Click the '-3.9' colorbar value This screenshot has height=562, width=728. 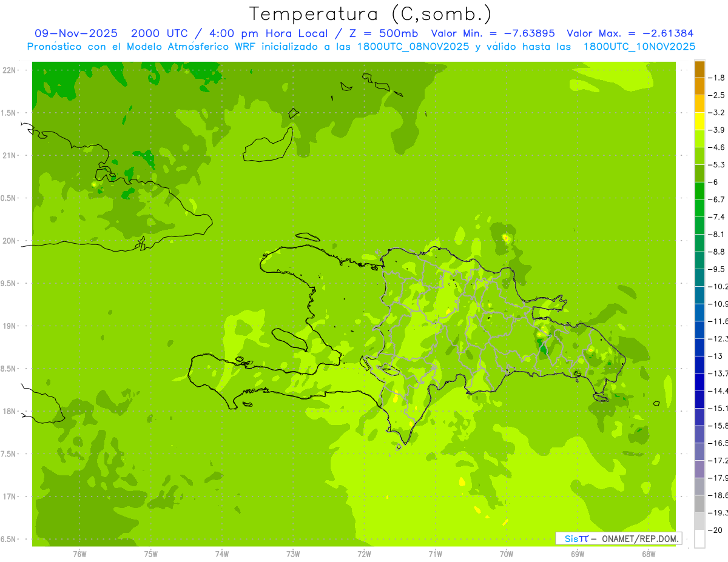(x=716, y=130)
